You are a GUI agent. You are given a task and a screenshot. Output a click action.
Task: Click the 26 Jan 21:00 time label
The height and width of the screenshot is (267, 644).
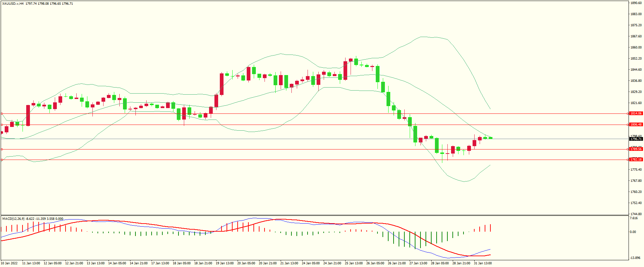coord(397,263)
